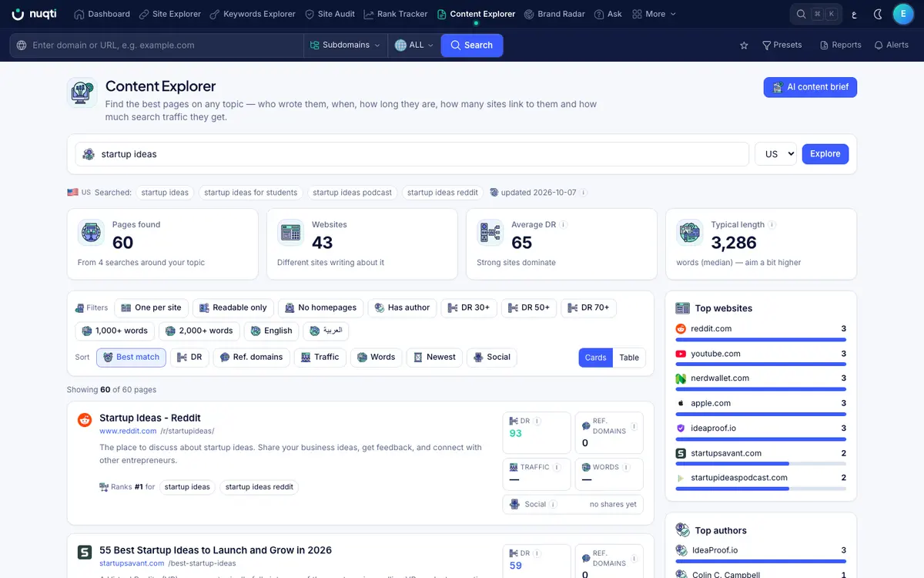Expand the More menu
The width and height of the screenshot is (924, 578).
654,14
